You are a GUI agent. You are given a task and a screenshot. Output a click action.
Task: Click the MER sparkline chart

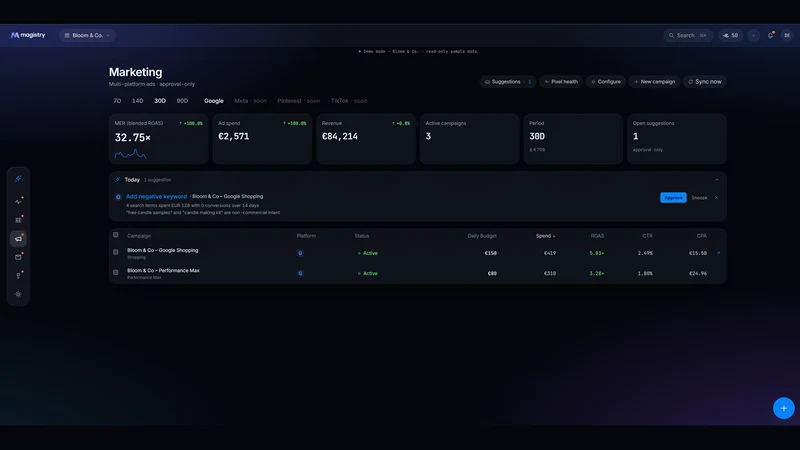pyautogui.click(x=131, y=154)
